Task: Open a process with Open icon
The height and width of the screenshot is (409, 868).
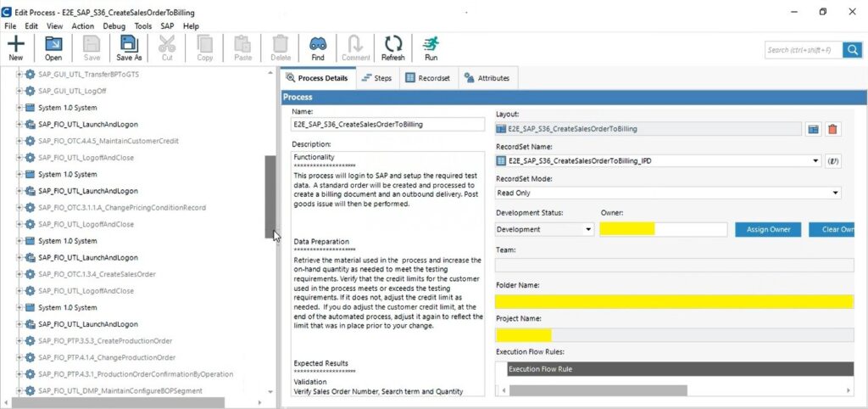Action: 53,48
